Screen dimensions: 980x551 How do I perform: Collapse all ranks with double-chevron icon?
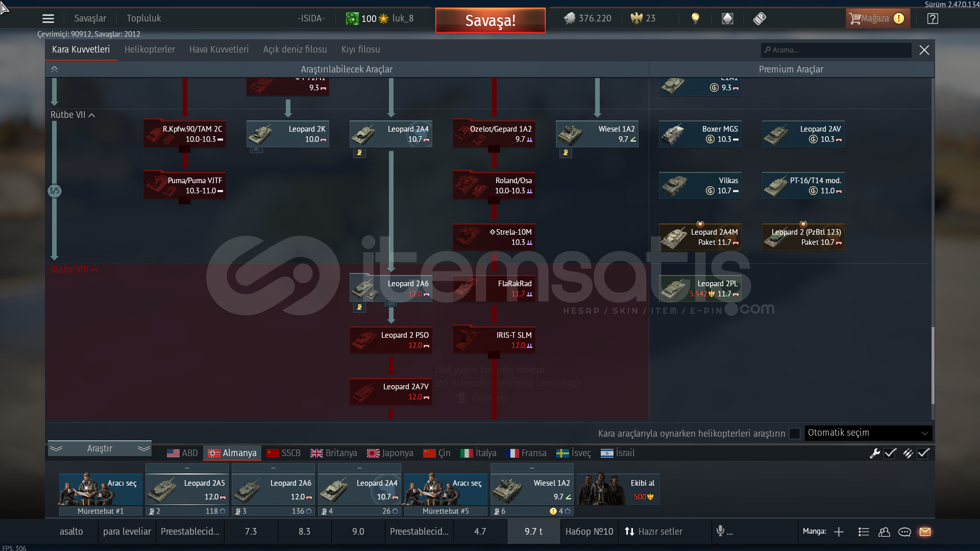(x=55, y=69)
